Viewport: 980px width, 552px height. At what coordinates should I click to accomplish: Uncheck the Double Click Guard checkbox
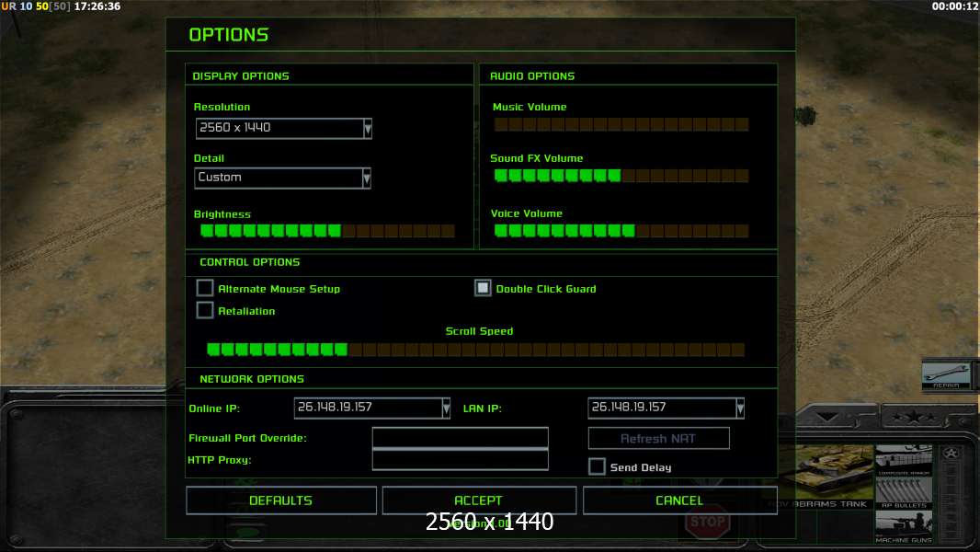pyautogui.click(x=483, y=288)
